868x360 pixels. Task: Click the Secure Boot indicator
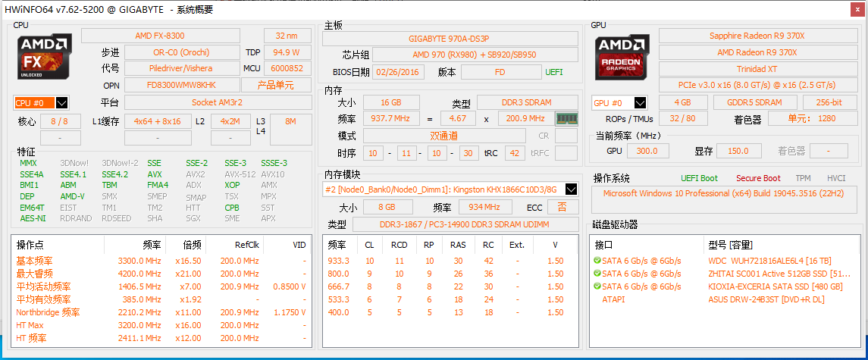758,179
